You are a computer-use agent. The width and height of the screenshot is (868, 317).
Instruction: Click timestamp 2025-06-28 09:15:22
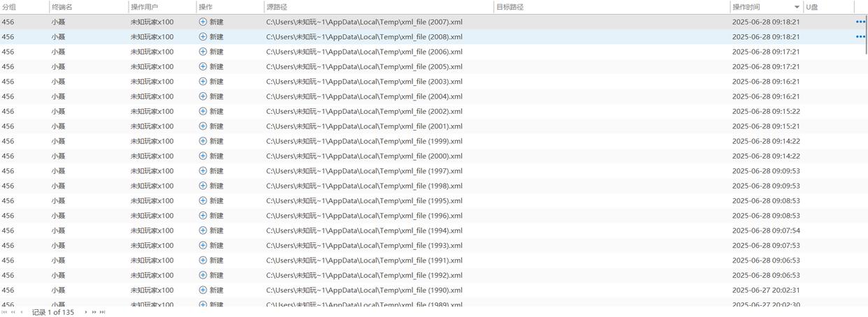click(x=766, y=111)
